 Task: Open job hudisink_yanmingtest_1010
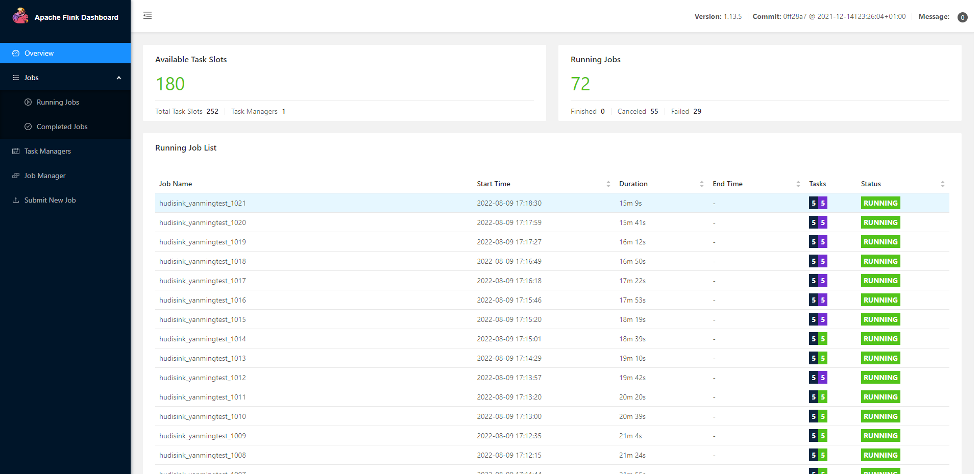pos(202,416)
